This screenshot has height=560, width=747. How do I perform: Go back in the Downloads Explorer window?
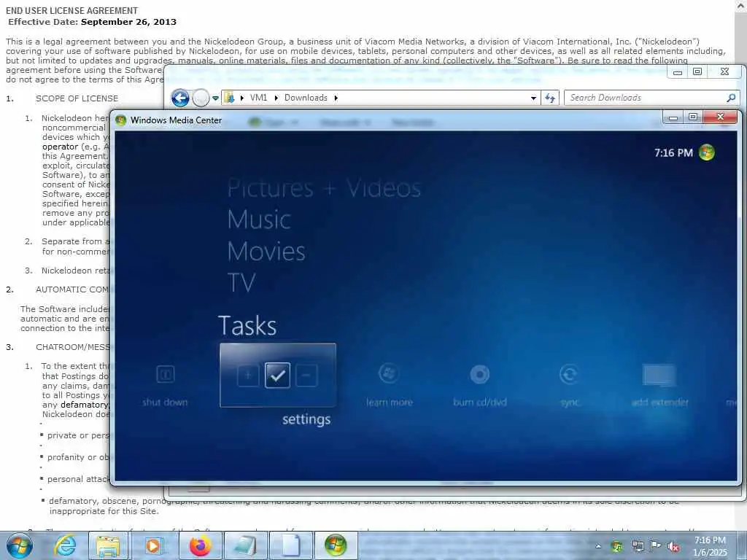(180, 98)
